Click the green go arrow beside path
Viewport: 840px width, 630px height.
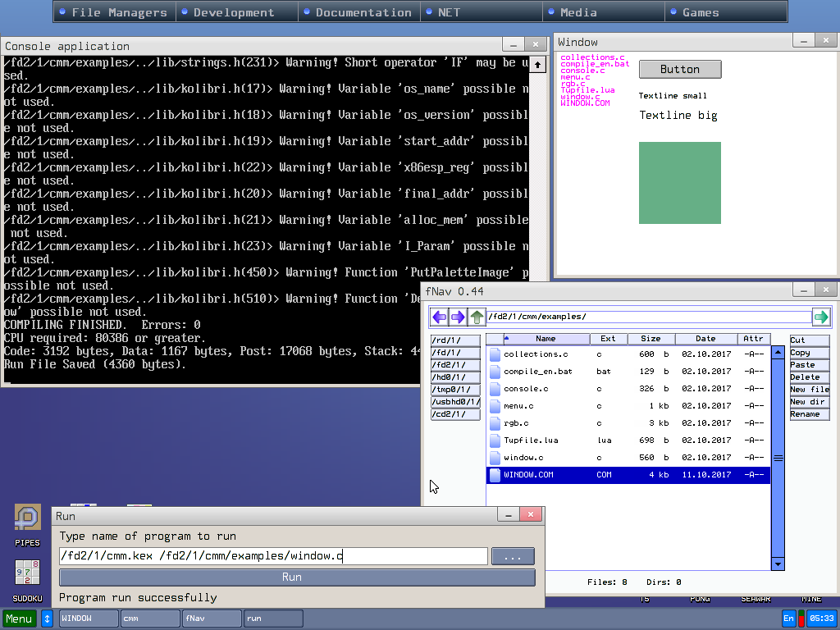tap(820, 317)
